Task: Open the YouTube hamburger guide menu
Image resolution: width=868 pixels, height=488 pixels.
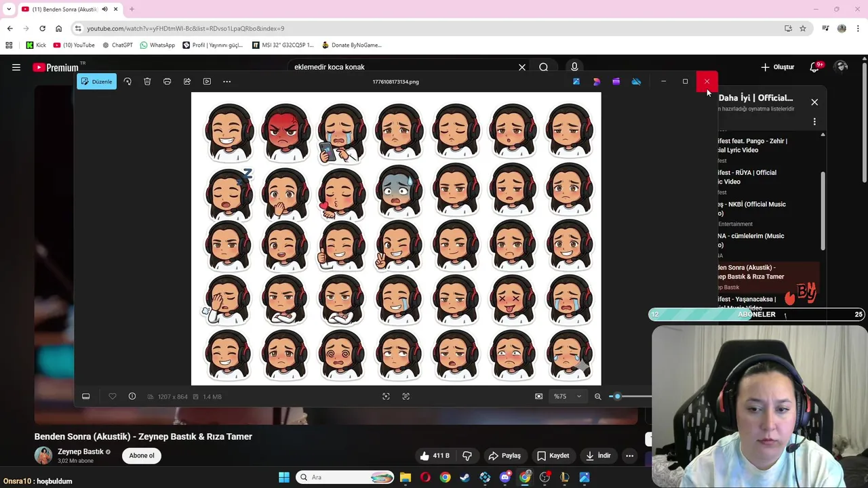Action: pos(16,67)
